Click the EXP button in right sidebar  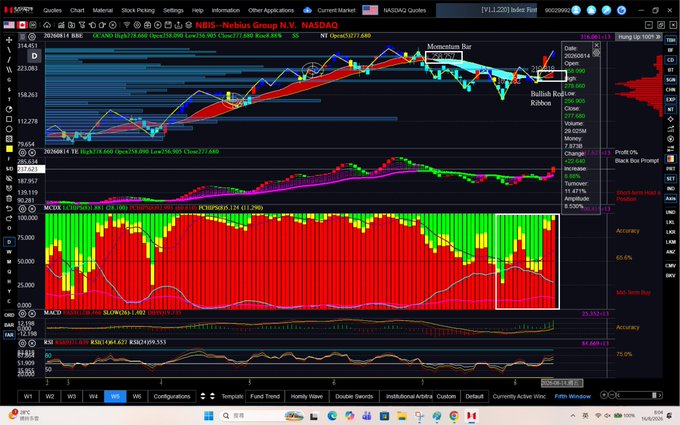point(670,99)
